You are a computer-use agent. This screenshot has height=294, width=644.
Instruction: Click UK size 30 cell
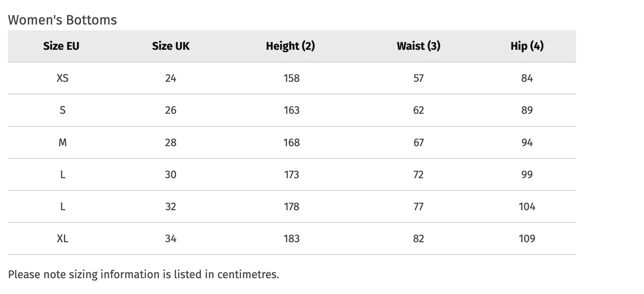coord(170,175)
